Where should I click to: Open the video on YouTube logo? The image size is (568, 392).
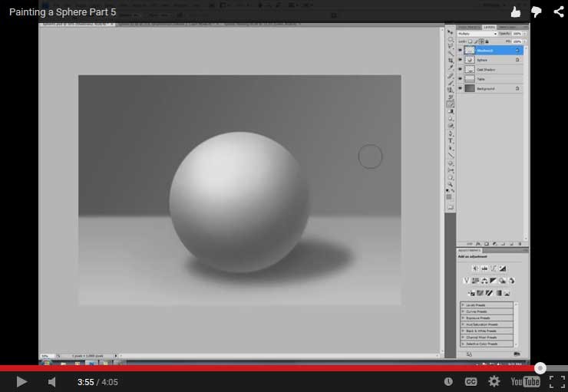tap(525, 381)
